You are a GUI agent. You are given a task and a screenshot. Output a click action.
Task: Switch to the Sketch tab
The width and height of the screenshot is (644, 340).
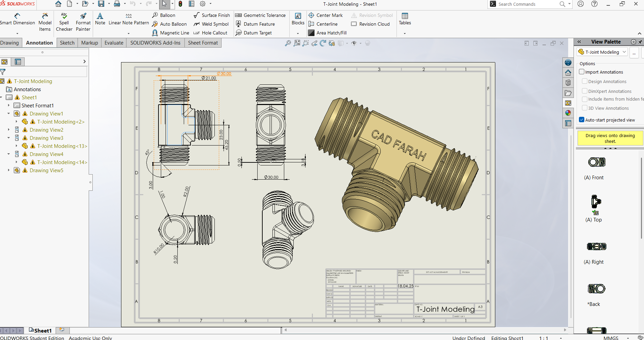point(67,43)
